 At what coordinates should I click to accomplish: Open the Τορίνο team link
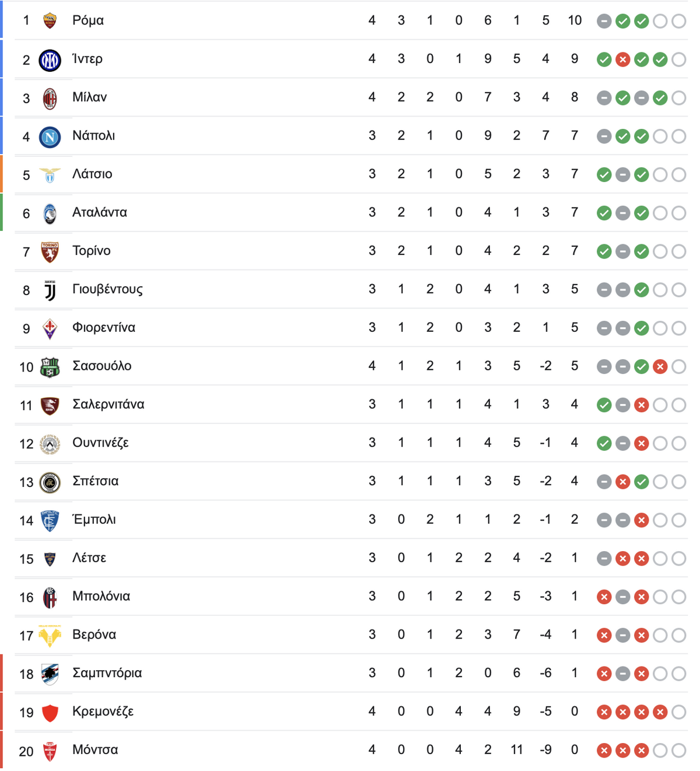point(92,251)
